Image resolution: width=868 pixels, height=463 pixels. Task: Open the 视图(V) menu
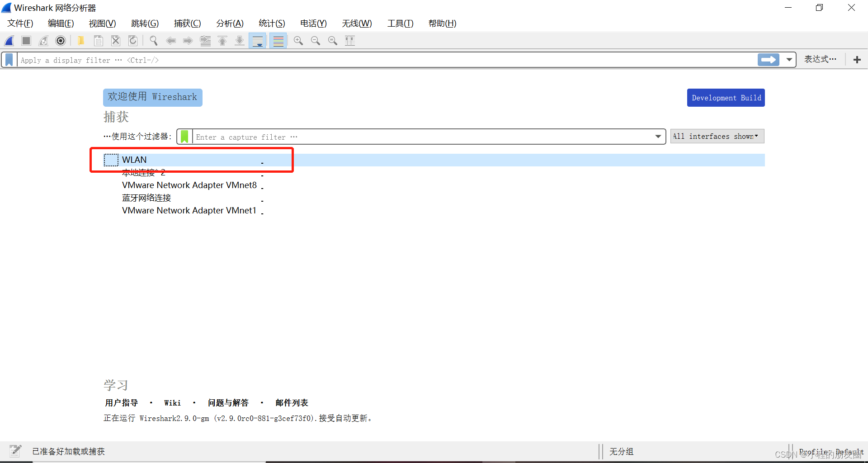click(x=103, y=24)
